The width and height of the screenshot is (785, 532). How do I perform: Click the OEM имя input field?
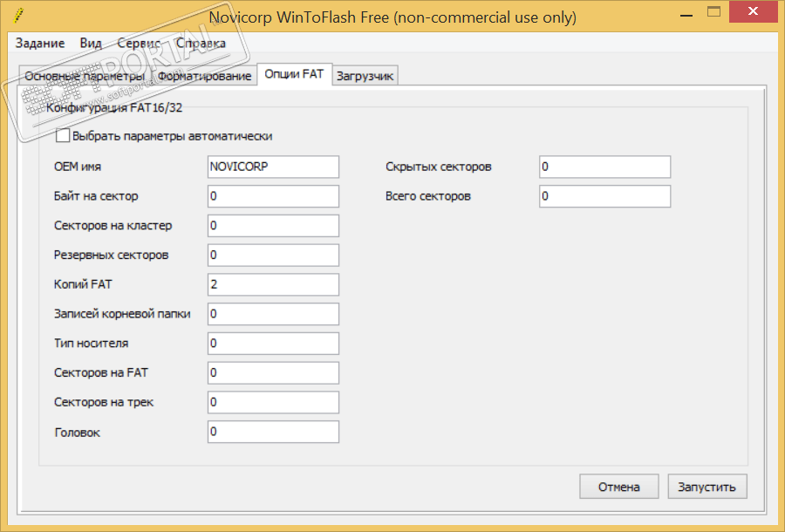click(273, 167)
